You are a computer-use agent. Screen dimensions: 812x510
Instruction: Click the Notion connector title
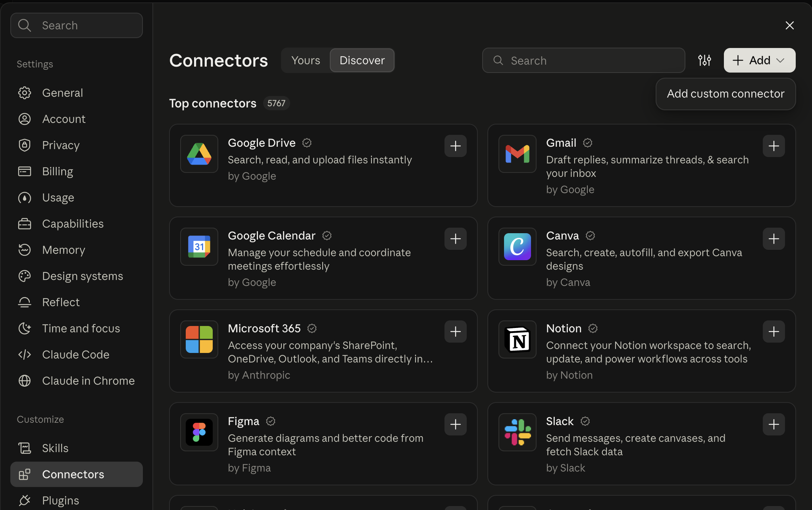pos(564,328)
